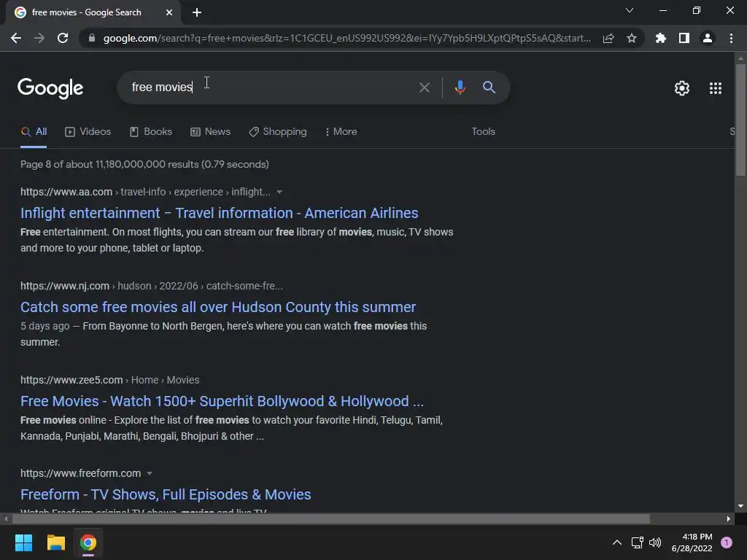Open Free Movies Watch 1500+ Superhit result
The height and width of the screenshot is (560, 747).
(x=222, y=401)
